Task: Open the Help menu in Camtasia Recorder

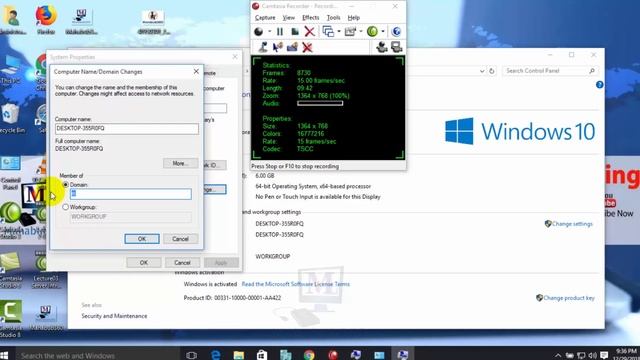Action: click(354, 18)
